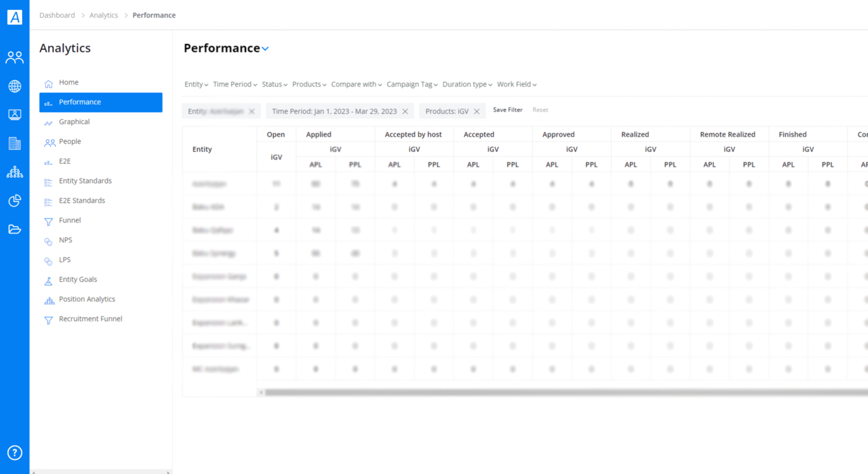
Task: Click the app logo at top left
Action: [15, 17]
